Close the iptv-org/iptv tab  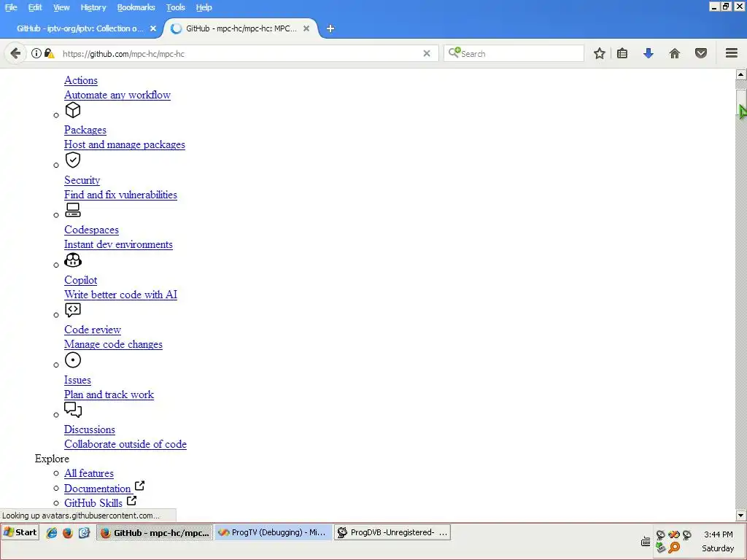tap(153, 28)
